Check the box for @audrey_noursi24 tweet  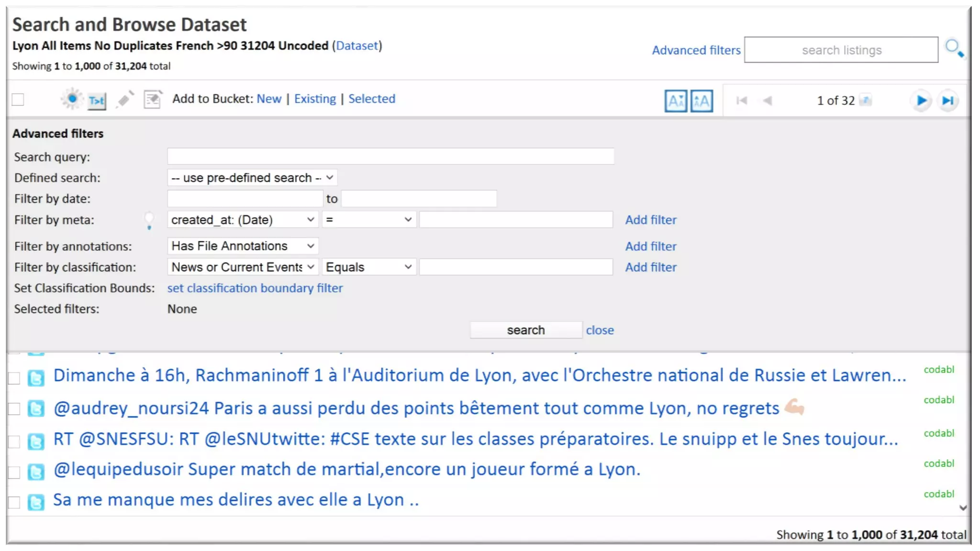tap(14, 409)
